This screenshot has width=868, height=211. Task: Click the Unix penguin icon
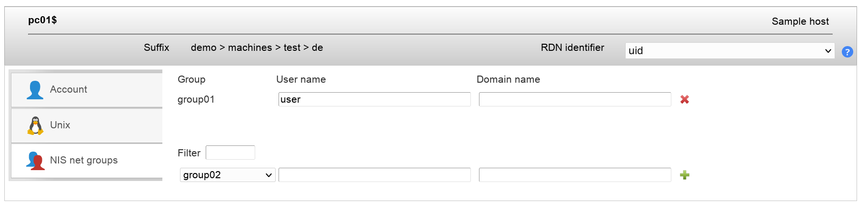tap(35, 125)
